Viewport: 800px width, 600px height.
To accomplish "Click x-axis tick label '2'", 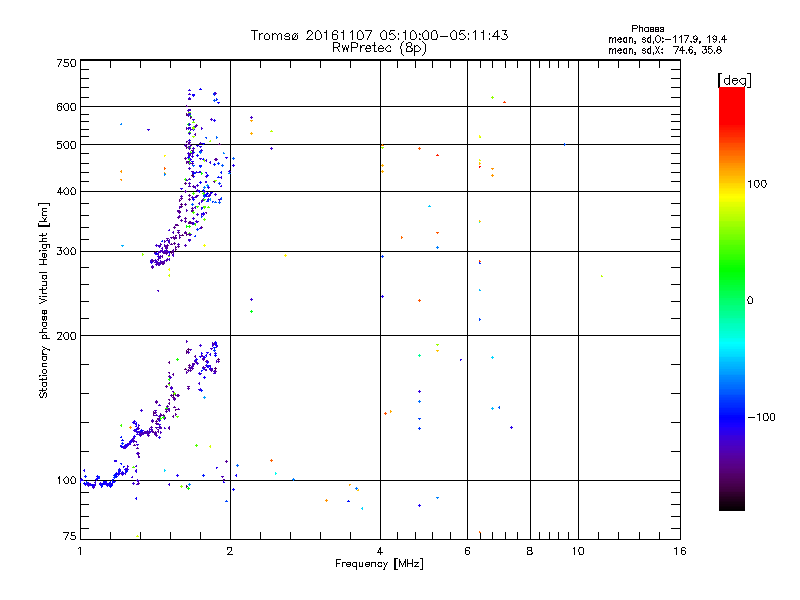I will coord(230,551).
